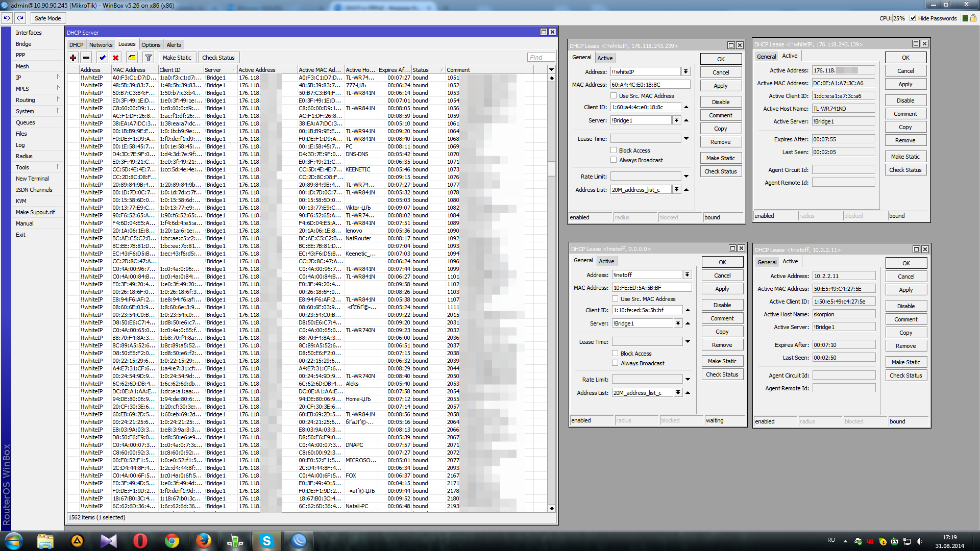Image resolution: width=980 pixels, height=551 pixels.
Task: Click the blue minus Remove icon
Action: (86, 58)
